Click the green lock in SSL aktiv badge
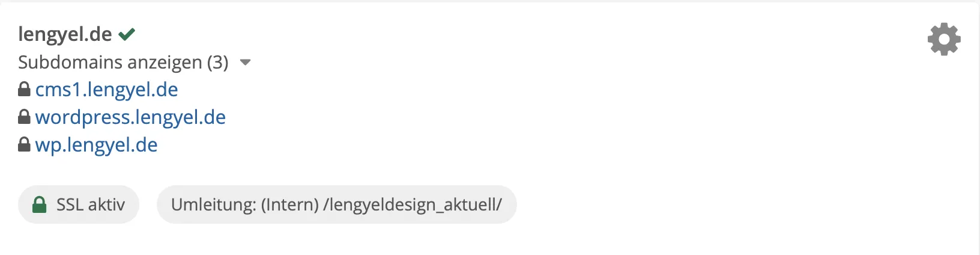980x255 pixels. click(39, 204)
